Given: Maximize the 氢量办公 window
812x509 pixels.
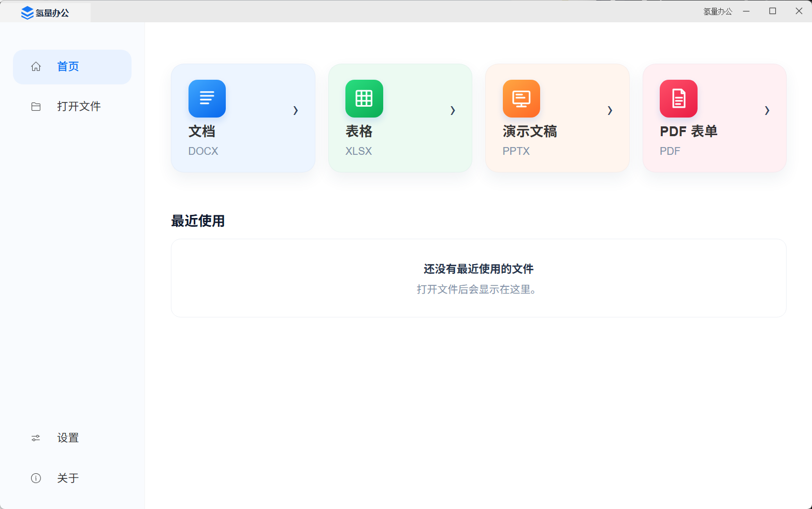Looking at the screenshot, I should click(773, 11).
